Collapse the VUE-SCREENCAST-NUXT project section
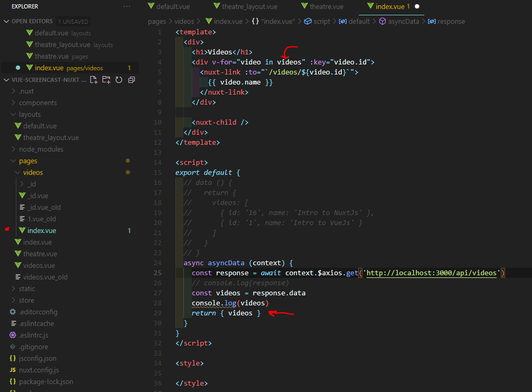The image size is (532, 392). click(6, 80)
